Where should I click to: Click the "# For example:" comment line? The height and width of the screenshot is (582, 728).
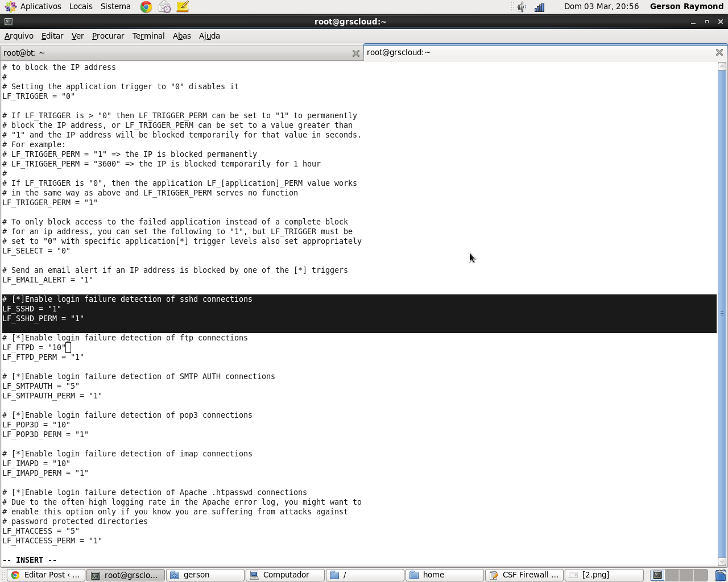point(34,144)
